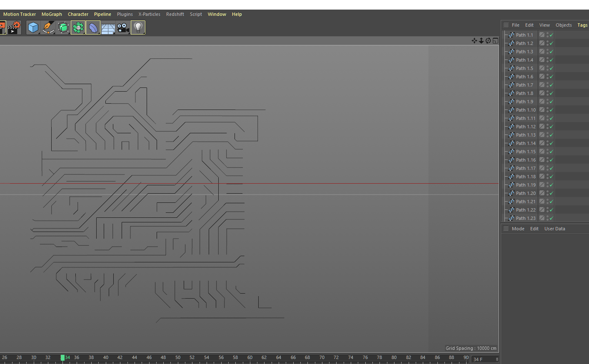589x364 pixels.
Task: Toggle active view layout icon
Action: [495, 40]
